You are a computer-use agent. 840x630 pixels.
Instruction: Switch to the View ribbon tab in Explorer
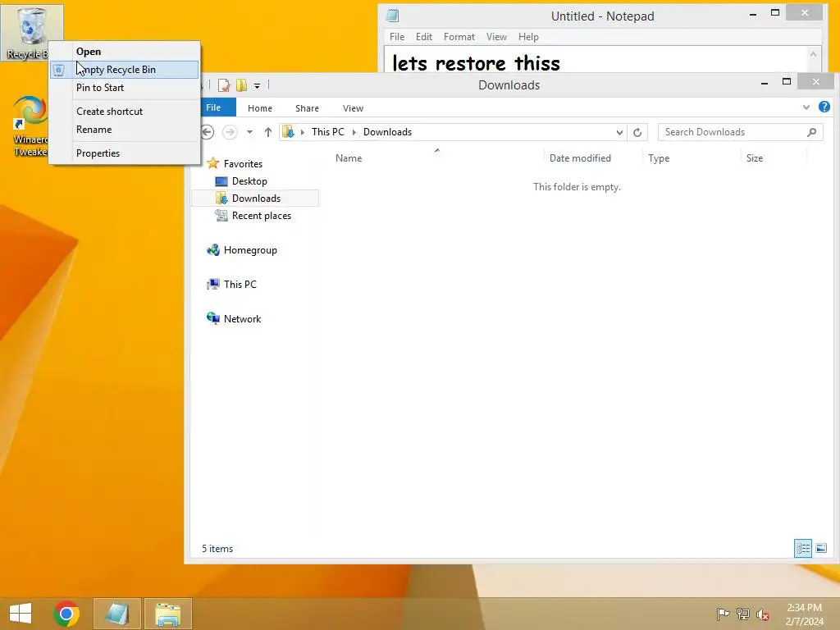pyautogui.click(x=353, y=108)
